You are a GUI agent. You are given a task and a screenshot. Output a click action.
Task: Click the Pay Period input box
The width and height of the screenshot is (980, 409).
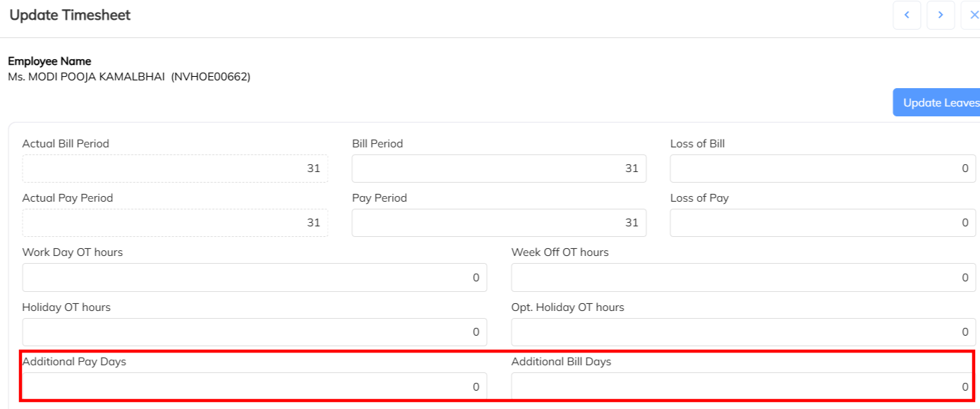tap(499, 223)
